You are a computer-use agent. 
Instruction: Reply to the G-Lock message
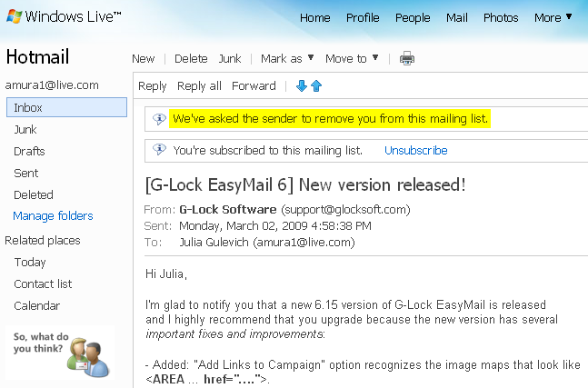153,85
